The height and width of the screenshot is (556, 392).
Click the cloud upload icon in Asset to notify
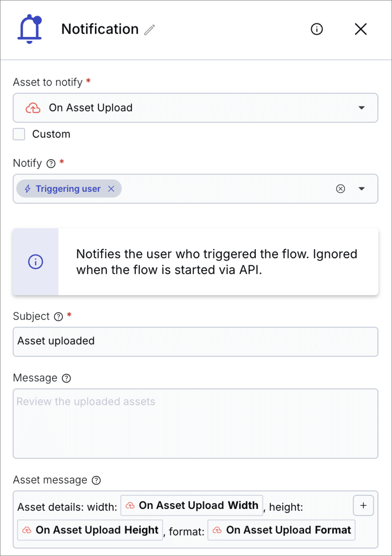click(x=33, y=108)
